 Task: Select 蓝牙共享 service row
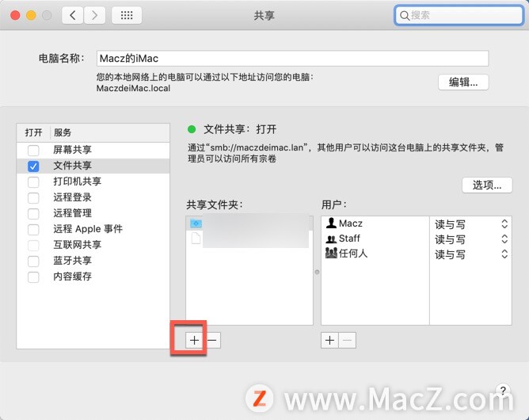click(x=93, y=261)
